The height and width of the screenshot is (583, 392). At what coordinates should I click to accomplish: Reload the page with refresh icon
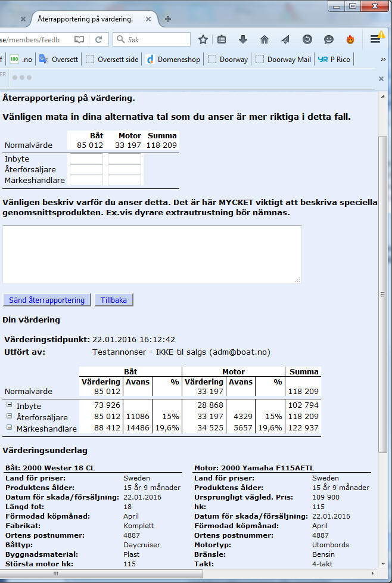[98, 40]
